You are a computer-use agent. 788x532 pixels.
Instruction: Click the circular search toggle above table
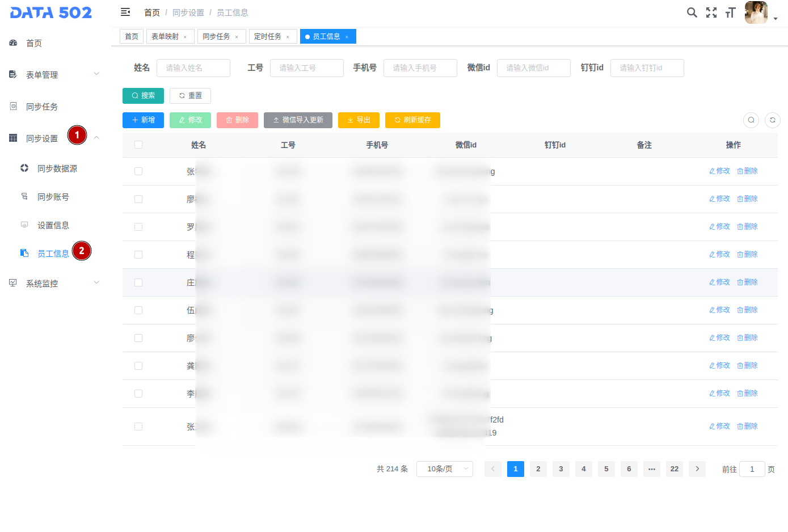tap(751, 120)
